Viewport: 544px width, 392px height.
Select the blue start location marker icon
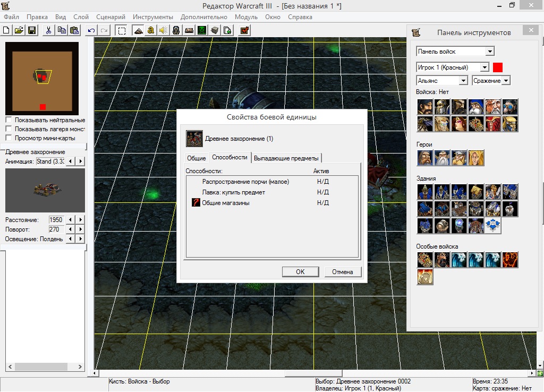493,226
